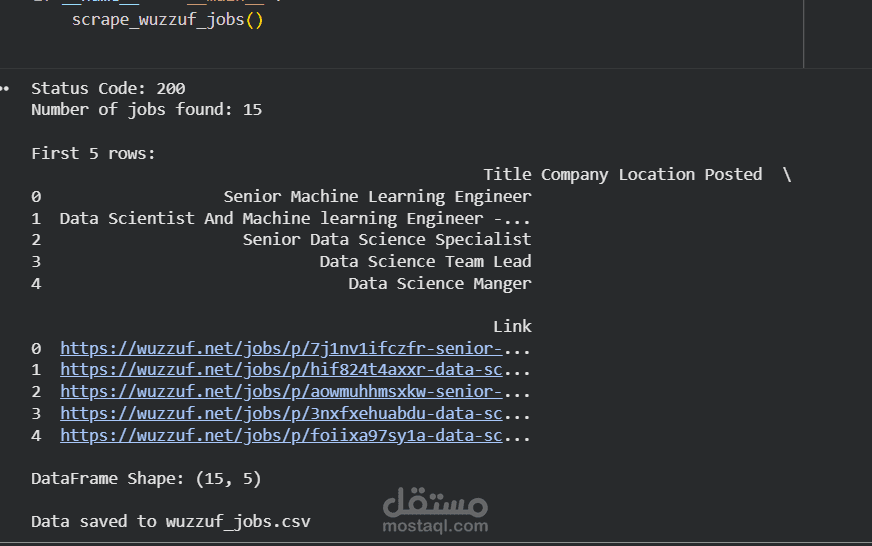Select the Status Code: 200 output line
This screenshot has width=872, height=546.
tap(108, 88)
